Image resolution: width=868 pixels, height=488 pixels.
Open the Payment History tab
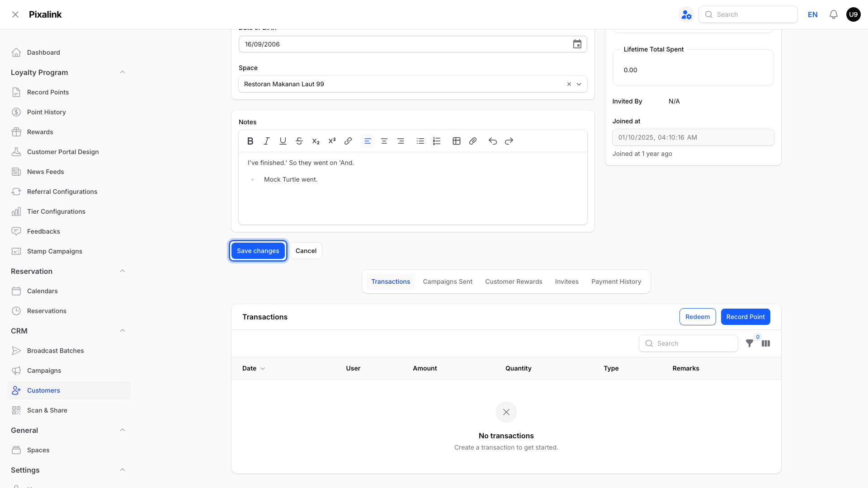(616, 282)
